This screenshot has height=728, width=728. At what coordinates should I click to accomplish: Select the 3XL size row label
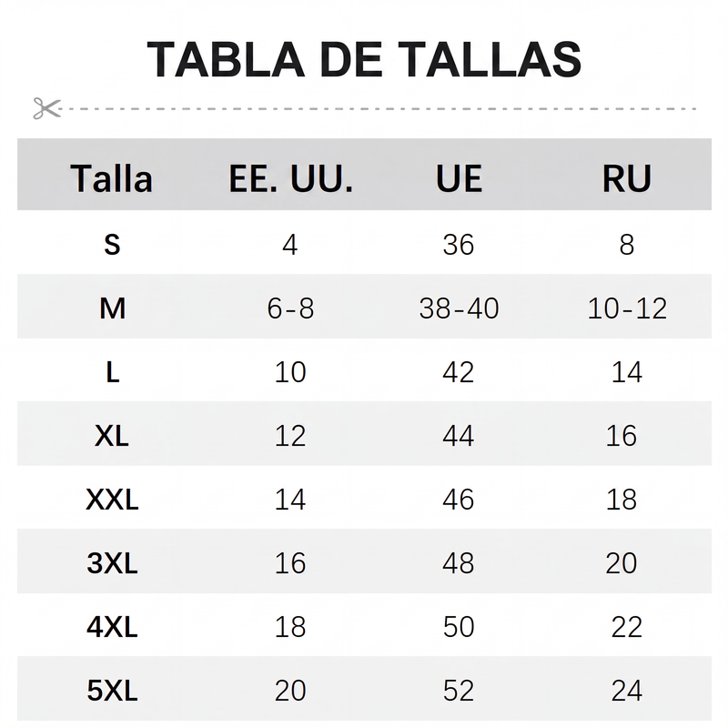[x=112, y=563]
